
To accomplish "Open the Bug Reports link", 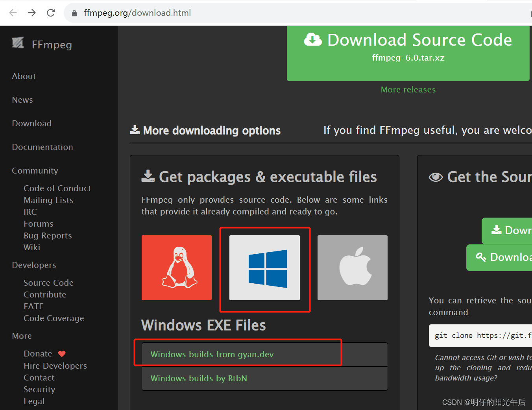I will (48, 236).
